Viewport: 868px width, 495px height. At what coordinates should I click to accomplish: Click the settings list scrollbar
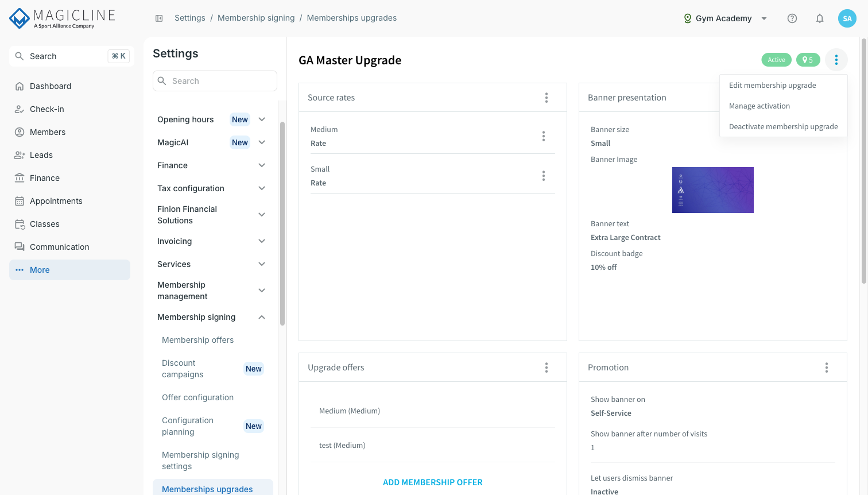pyautogui.click(x=282, y=224)
